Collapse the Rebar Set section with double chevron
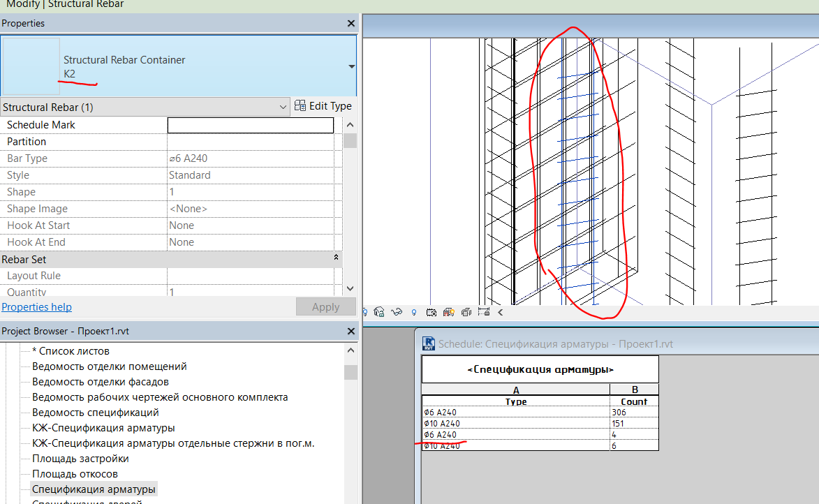Image resolution: width=819 pixels, height=504 pixels. pyautogui.click(x=336, y=256)
